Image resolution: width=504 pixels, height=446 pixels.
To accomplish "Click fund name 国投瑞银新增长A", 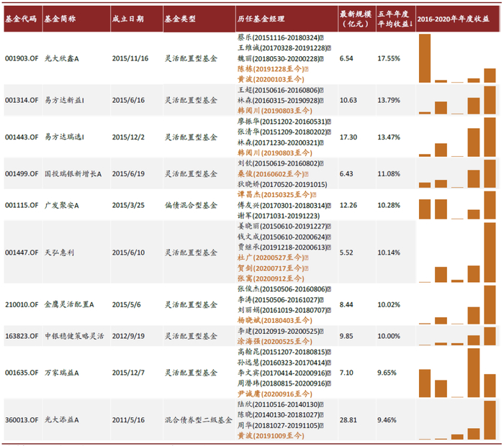I will coord(73,173).
